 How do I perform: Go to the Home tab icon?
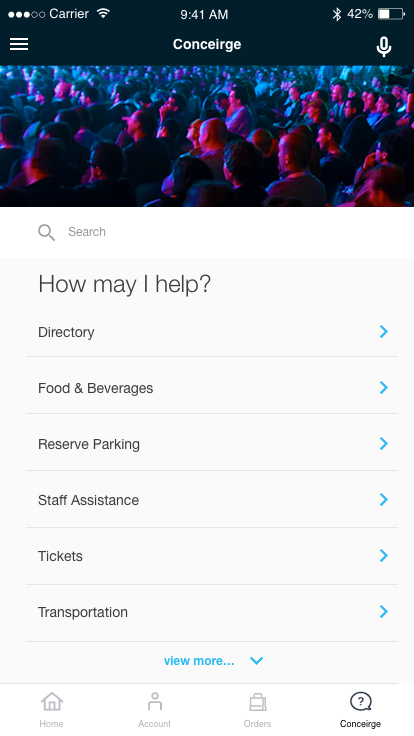pyautogui.click(x=52, y=702)
